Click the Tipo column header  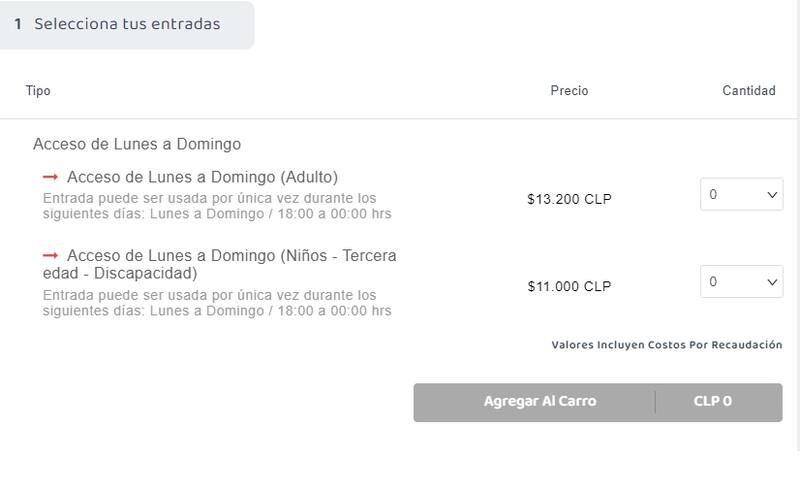38,91
